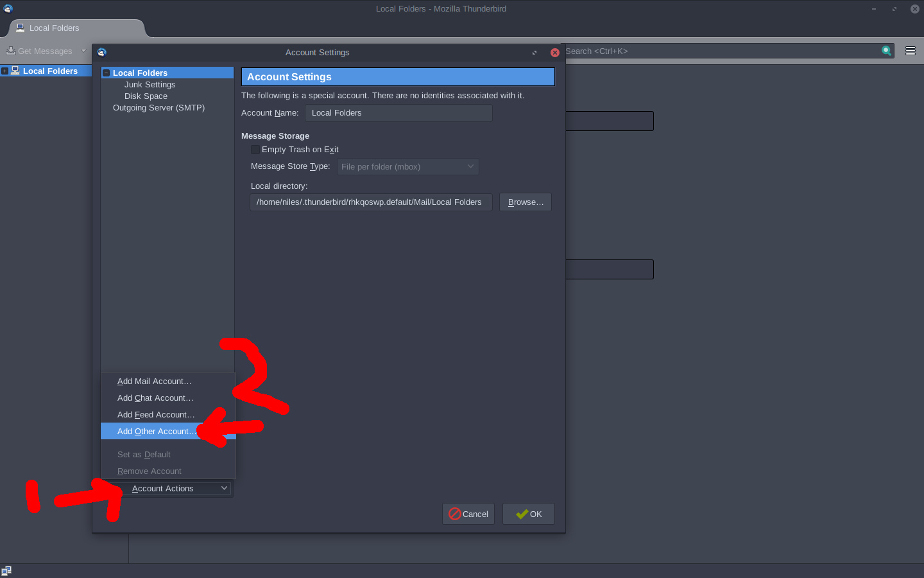Click the Thunderbird icon in Account Settings title

(x=101, y=53)
